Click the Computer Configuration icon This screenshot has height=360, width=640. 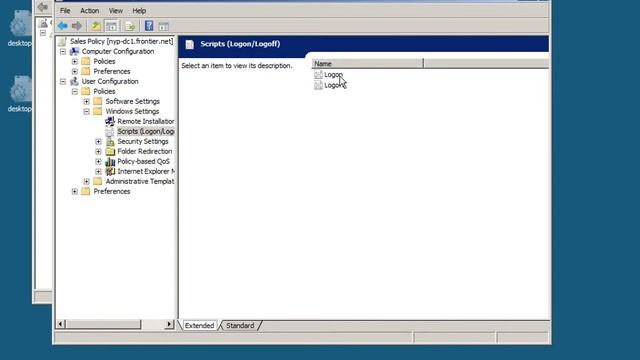(74, 51)
